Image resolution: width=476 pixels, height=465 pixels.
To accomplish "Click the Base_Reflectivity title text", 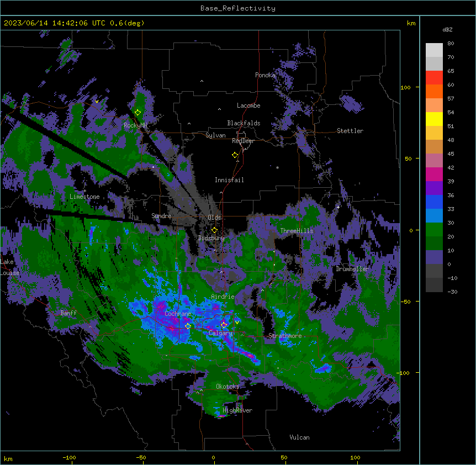I will [238, 8].
